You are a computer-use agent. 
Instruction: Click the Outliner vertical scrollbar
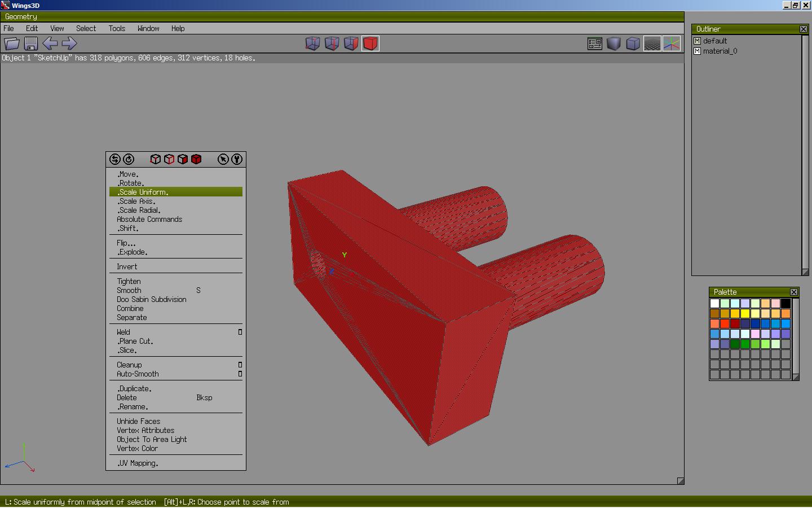[805, 152]
